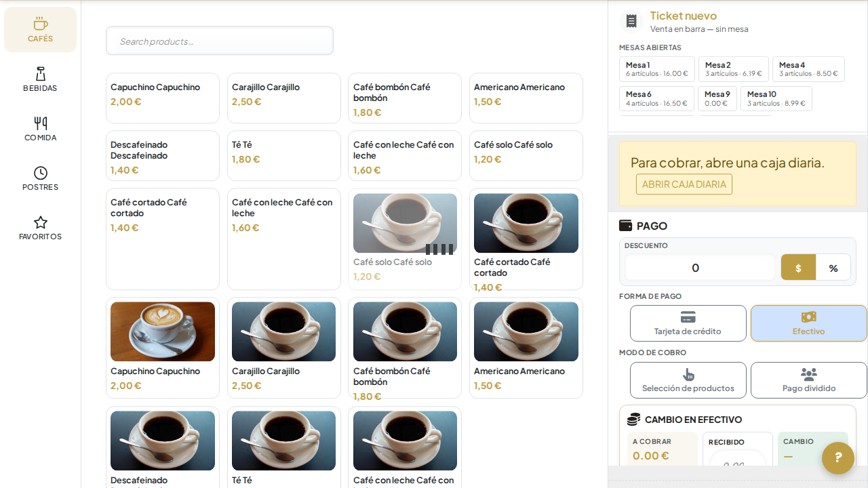Choose Selección de productos charge mode
Screen dimensions: 868x488
(688, 380)
